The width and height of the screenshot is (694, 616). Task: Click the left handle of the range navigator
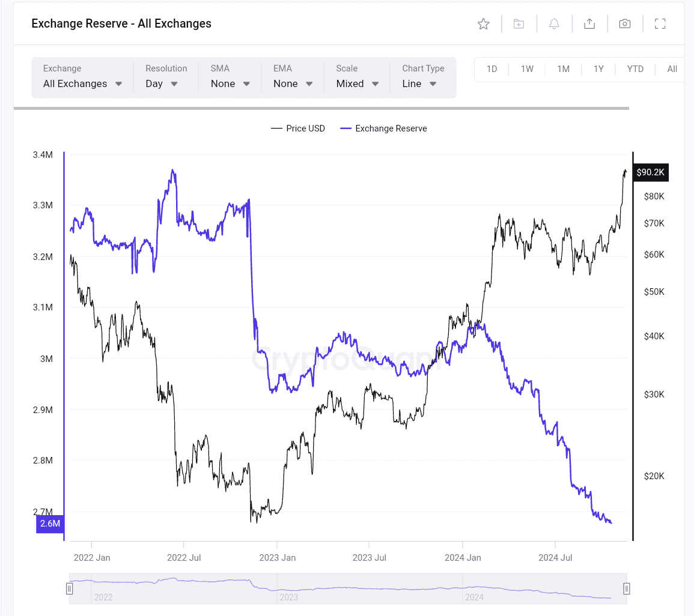(70, 588)
